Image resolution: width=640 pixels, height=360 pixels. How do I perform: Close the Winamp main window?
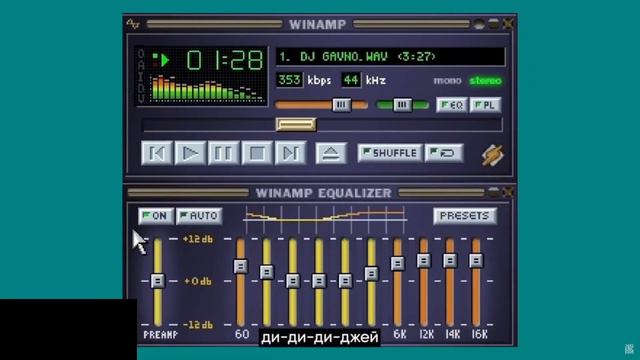click(x=508, y=24)
